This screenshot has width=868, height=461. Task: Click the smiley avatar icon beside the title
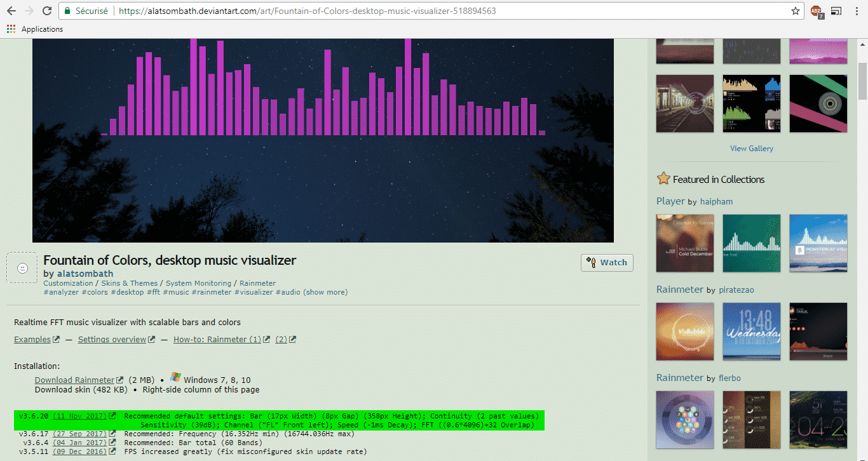tap(22, 268)
